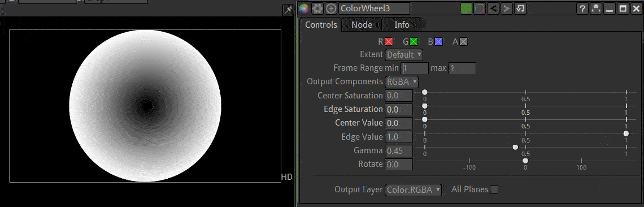The width and height of the screenshot is (644, 207).
Task: Click the Edge Value parameter label
Action: (362, 136)
